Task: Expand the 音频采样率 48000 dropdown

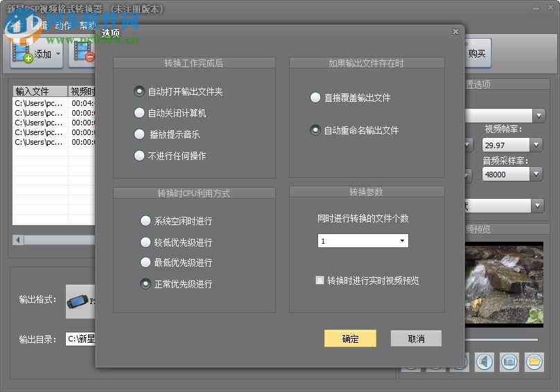Action: [536, 175]
